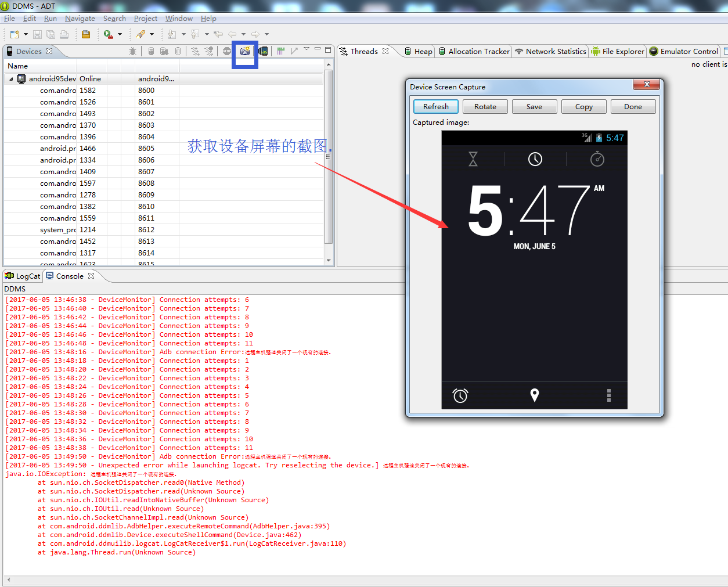Screen dimensions: 728x587
Task: Open the Window menu
Action: tap(179, 19)
